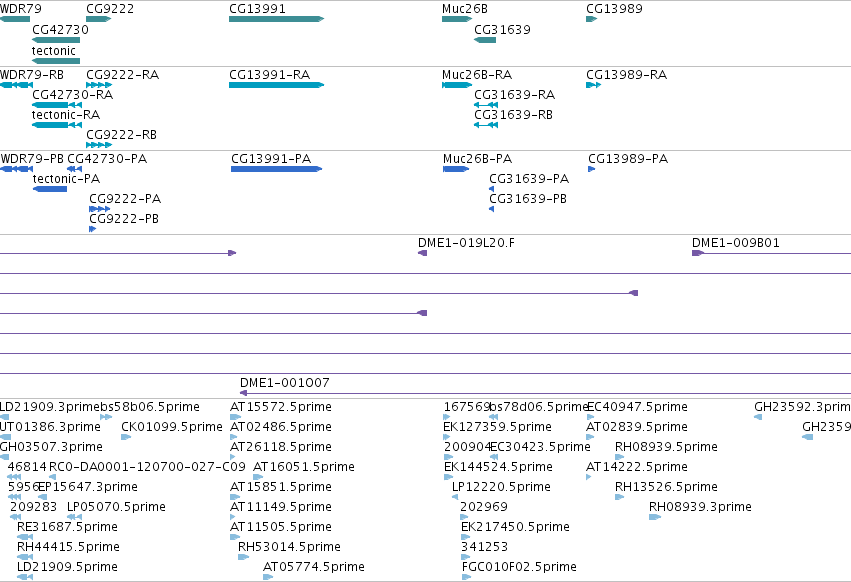Viewport: 851px width, 582px height.
Task: Open EST RE31687.5prime label
Action: point(67,527)
